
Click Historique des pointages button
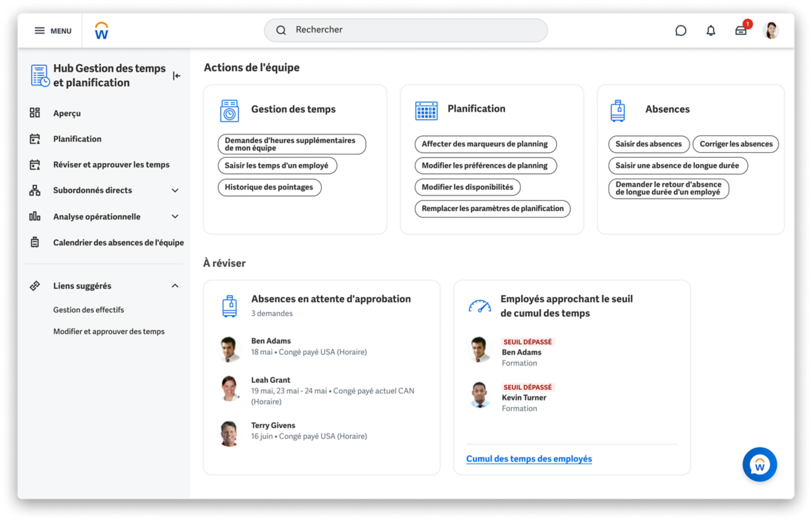[x=270, y=187]
